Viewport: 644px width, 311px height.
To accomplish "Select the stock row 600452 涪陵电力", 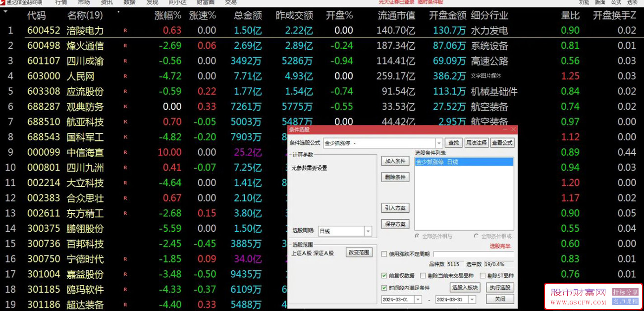I will (322, 30).
